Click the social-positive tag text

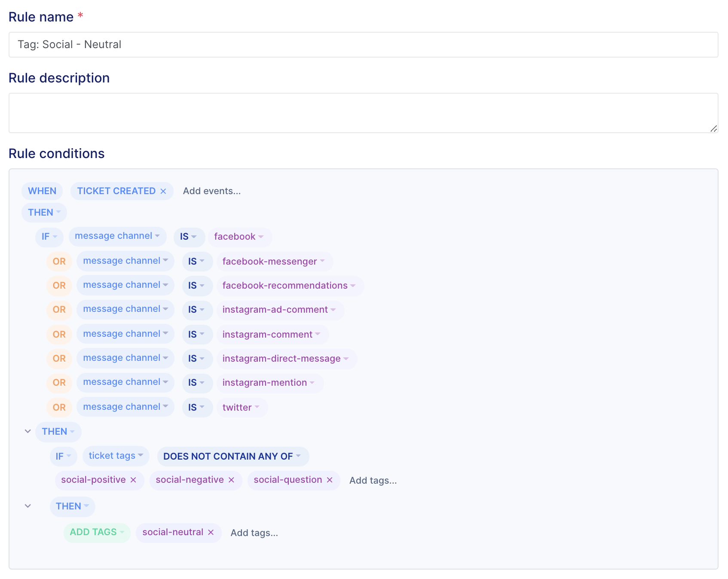pyautogui.click(x=93, y=480)
